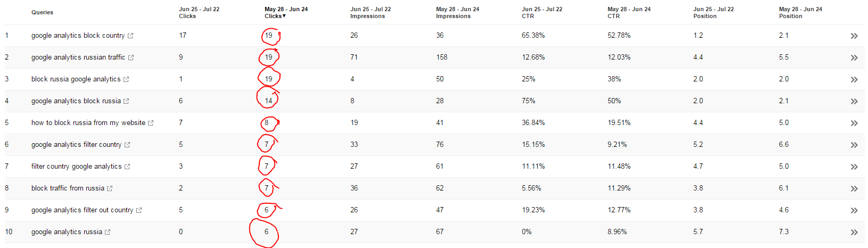Expand details for 'how to block russia' row
The image size is (868, 248).
(x=854, y=123)
